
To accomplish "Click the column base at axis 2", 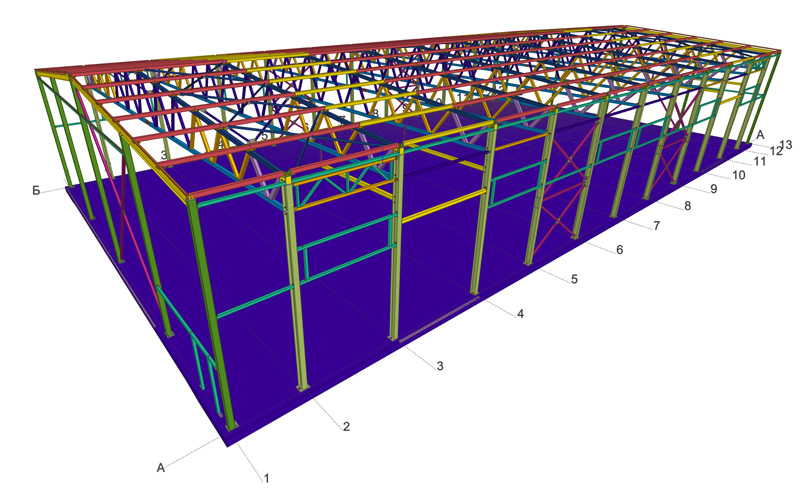I will [x=301, y=386].
